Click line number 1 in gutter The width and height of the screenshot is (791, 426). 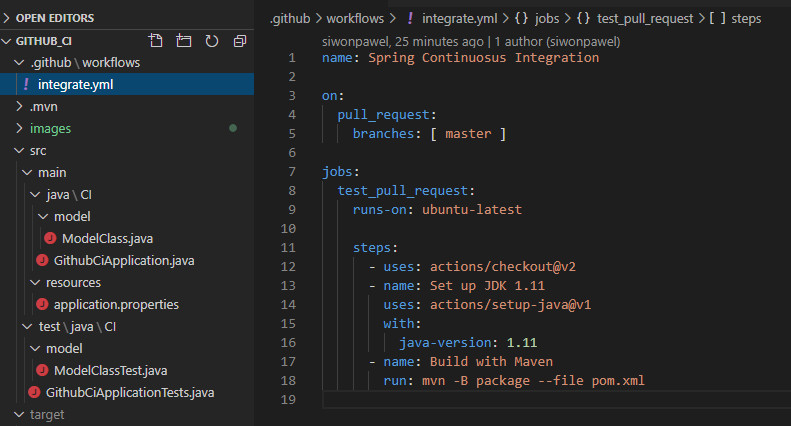click(292, 58)
